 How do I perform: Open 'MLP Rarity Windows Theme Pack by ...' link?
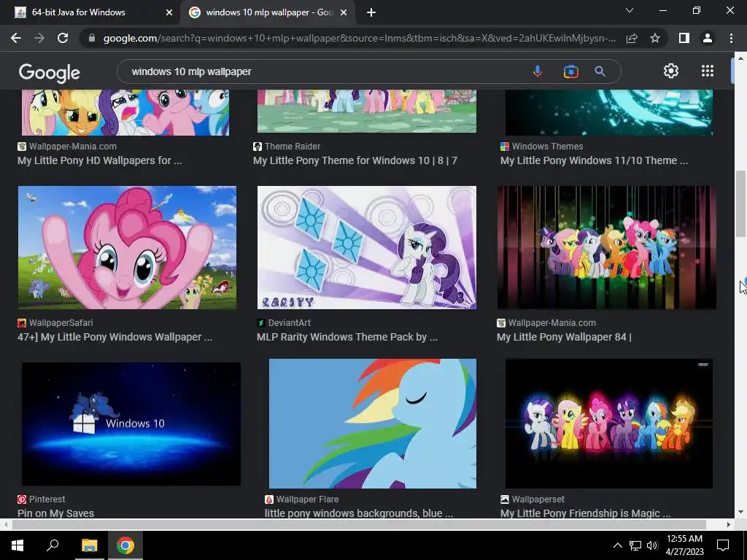coord(347,337)
